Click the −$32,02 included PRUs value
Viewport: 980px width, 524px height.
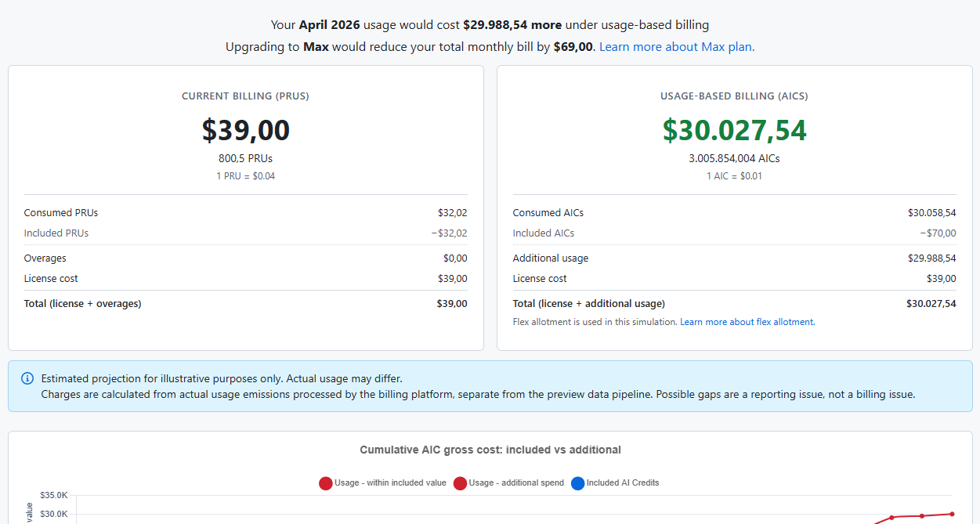(x=449, y=233)
